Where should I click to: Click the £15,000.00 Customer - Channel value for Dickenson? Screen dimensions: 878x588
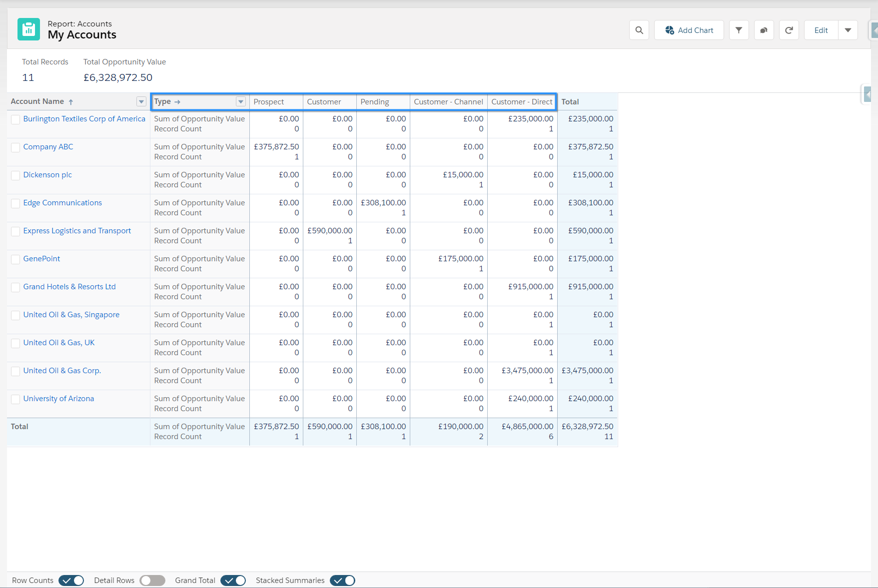pyautogui.click(x=463, y=175)
